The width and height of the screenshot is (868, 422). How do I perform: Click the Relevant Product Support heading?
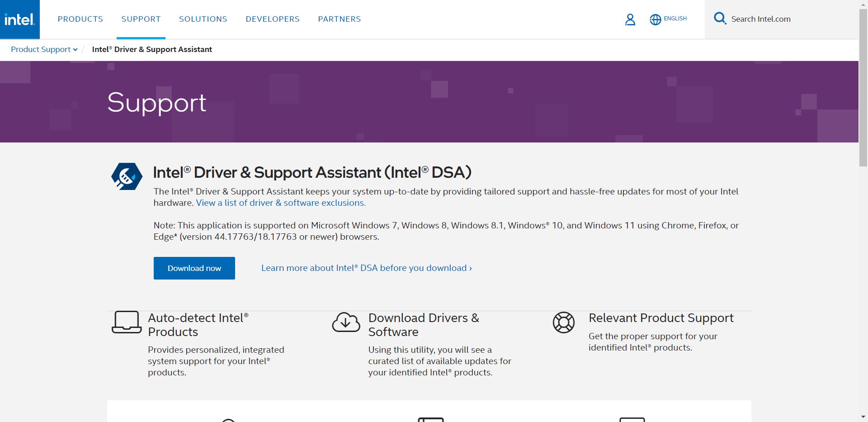click(x=661, y=318)
